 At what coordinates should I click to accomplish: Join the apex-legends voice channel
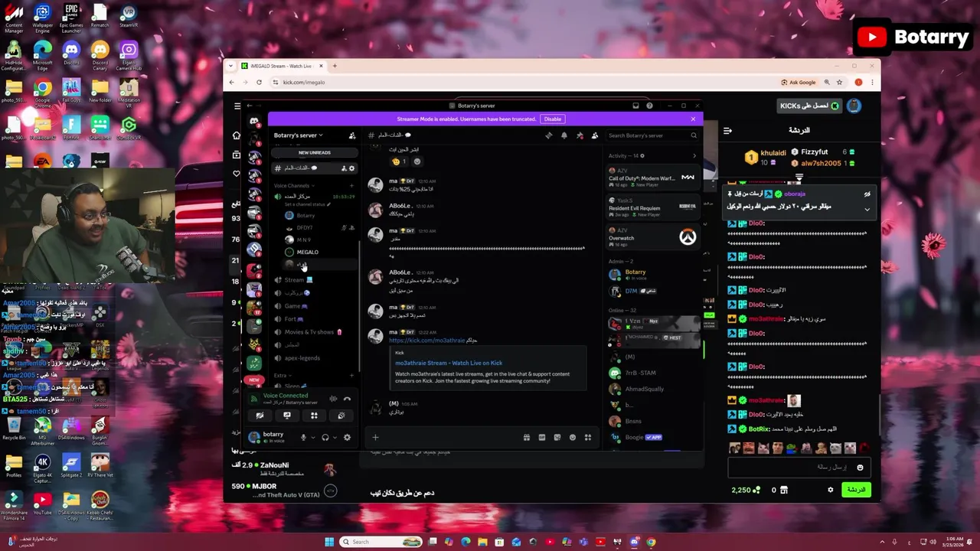315,358
